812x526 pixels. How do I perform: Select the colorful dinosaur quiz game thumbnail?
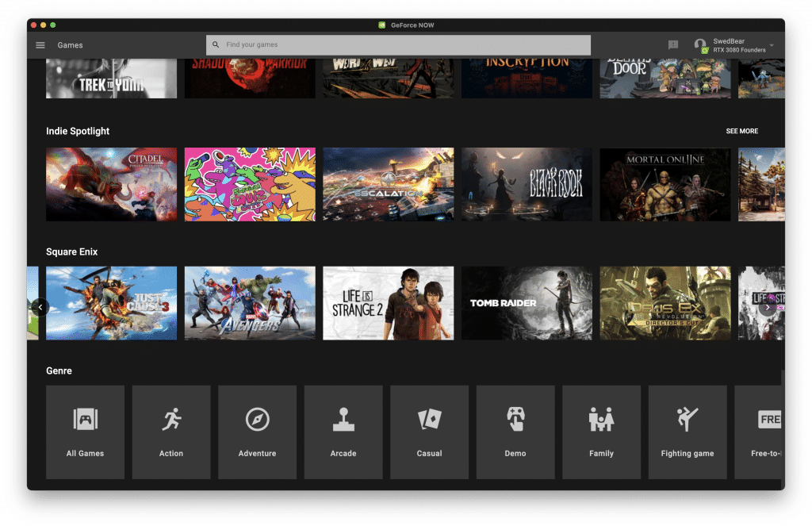click(250, 185)
